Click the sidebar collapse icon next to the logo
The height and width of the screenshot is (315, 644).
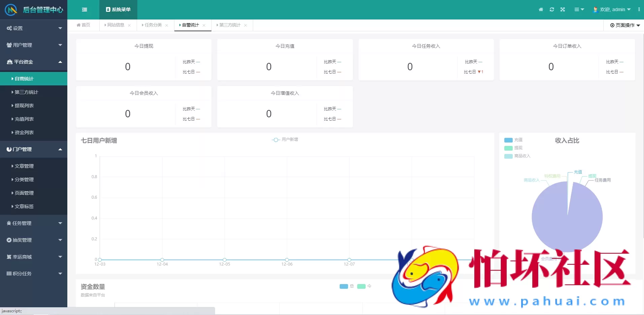coord(84,10)
